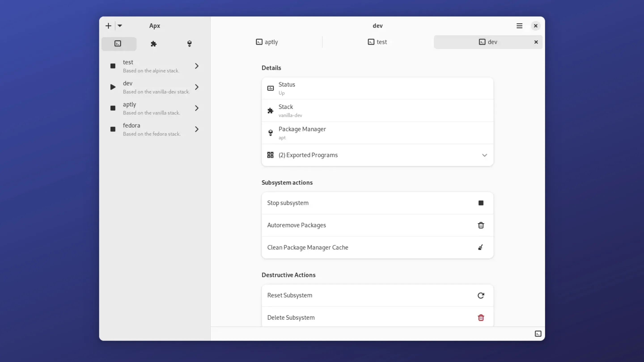
Task: Click the red trash icon on Delete Subsystem
Action: pos(481,318)
